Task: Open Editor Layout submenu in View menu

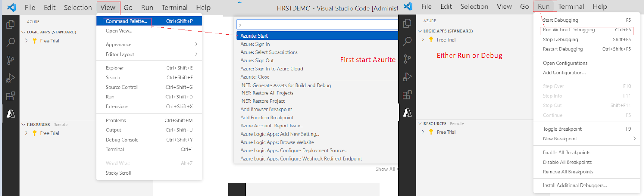Action: coord(149,54)
